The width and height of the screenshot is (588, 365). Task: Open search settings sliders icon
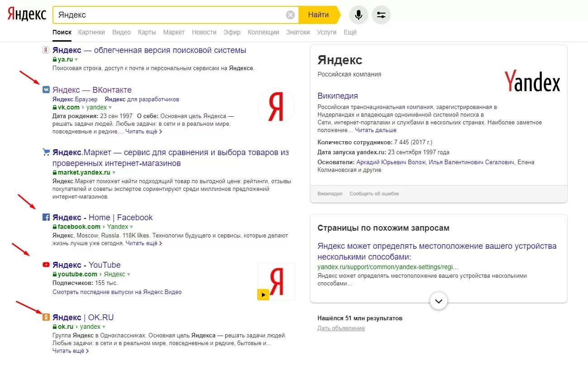pyautogui.click(x=381, y=15)
